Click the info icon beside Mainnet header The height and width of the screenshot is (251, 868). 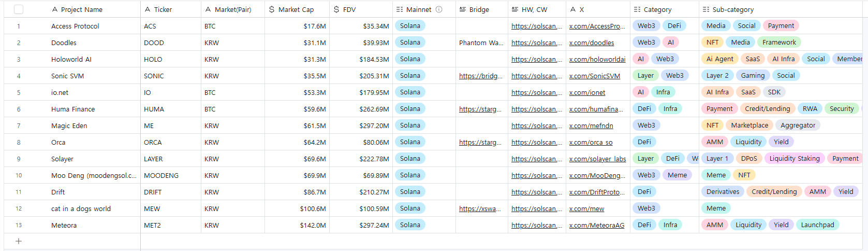[439, 9]
